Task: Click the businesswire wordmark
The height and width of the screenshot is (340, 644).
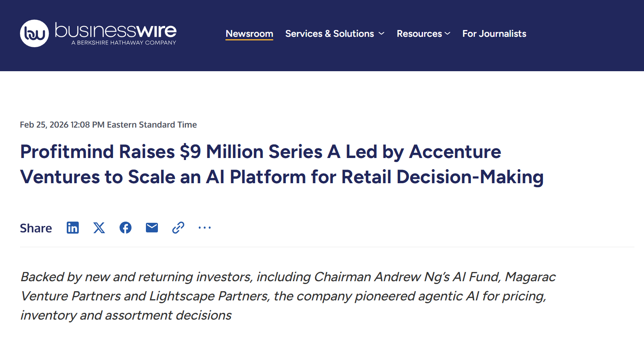Action: [115, 30]
